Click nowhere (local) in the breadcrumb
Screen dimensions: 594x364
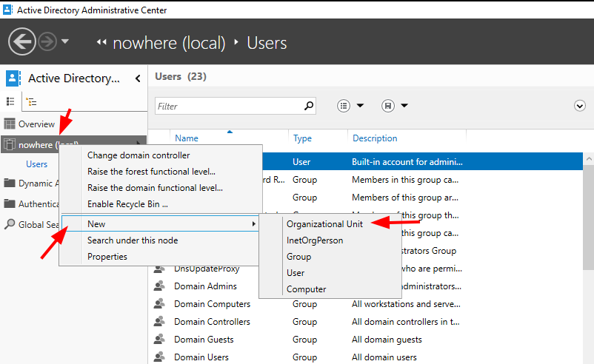click(169, 43)
